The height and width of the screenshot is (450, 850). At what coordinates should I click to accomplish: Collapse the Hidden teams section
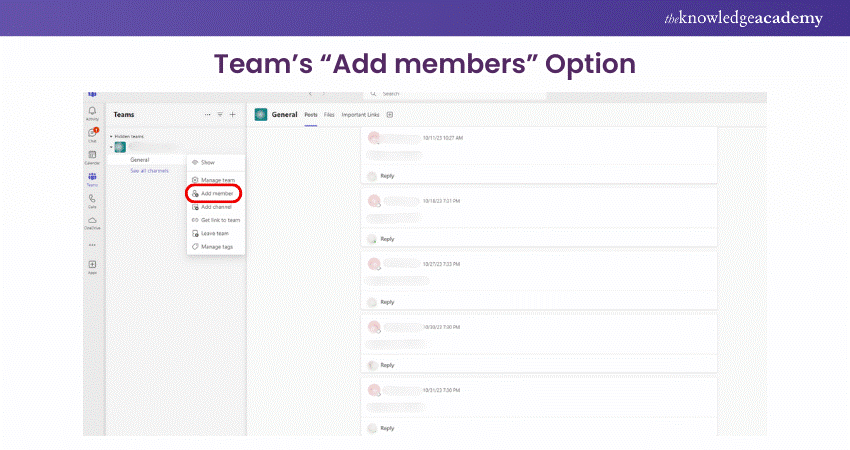point(111,136)
